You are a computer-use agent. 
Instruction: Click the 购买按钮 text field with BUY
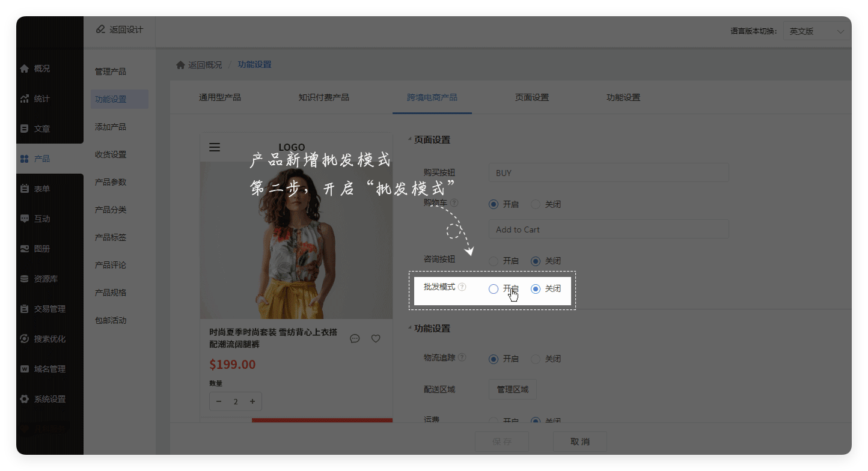[x=608, y=173]
